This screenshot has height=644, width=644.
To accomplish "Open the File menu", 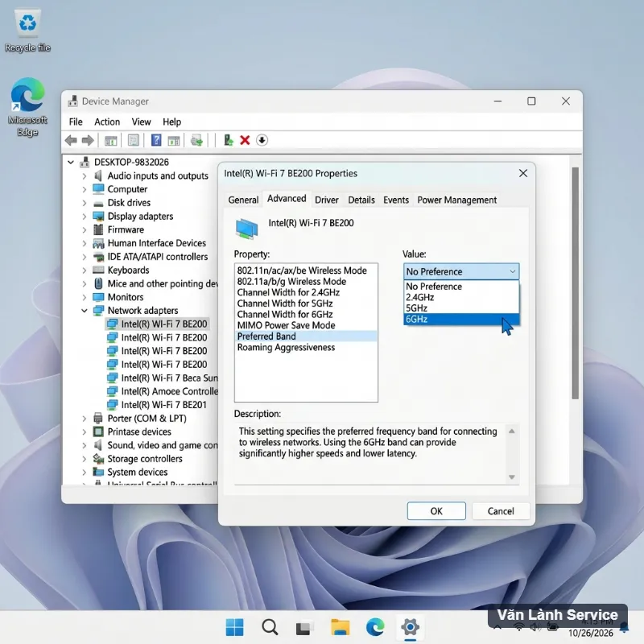I will point(76,122).
